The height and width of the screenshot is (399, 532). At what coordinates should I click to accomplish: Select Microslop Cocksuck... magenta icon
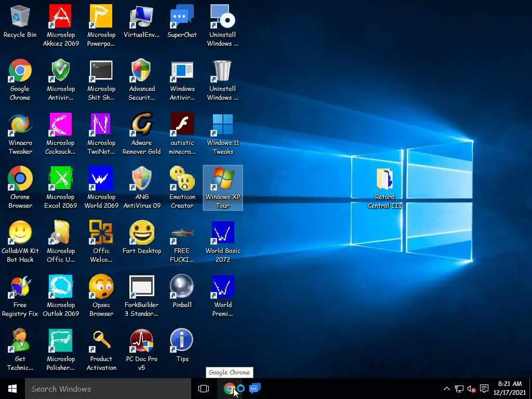coord(61,134)
